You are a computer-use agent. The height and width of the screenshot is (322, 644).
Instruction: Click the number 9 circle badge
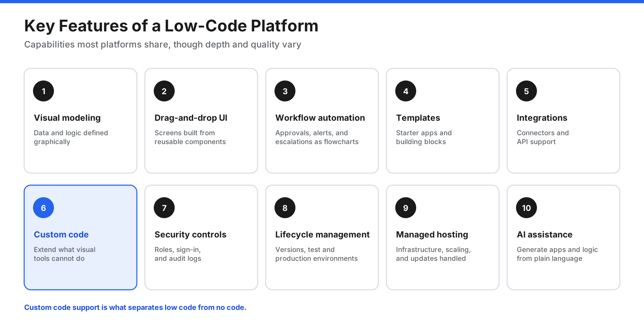click(406, 208)
